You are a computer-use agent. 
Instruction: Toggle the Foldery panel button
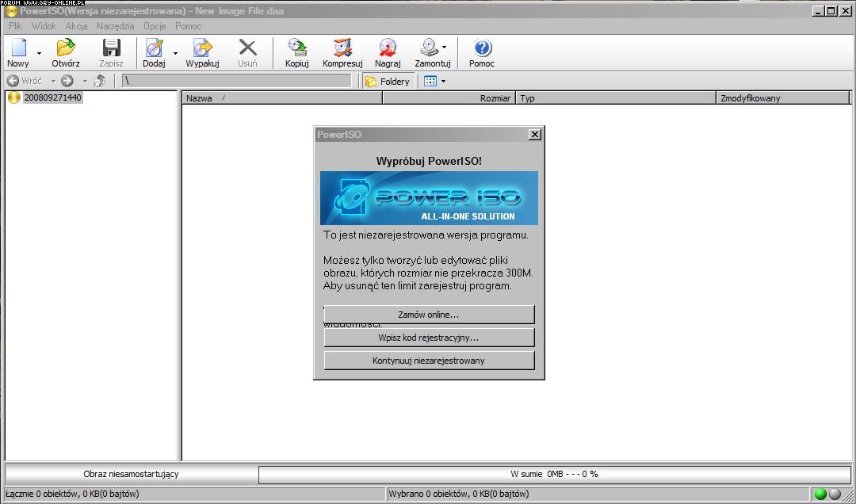click(387, 82)
